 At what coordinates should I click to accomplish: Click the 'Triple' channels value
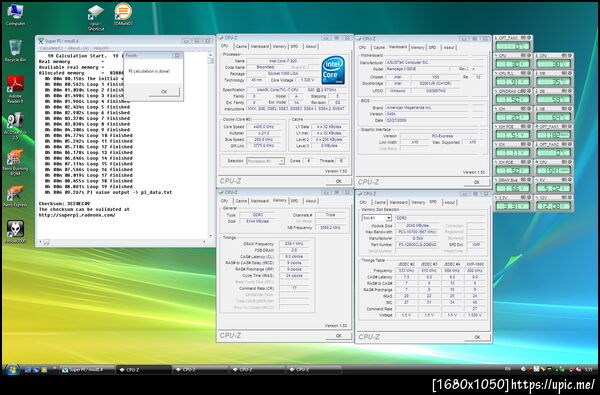coord(330,215)
